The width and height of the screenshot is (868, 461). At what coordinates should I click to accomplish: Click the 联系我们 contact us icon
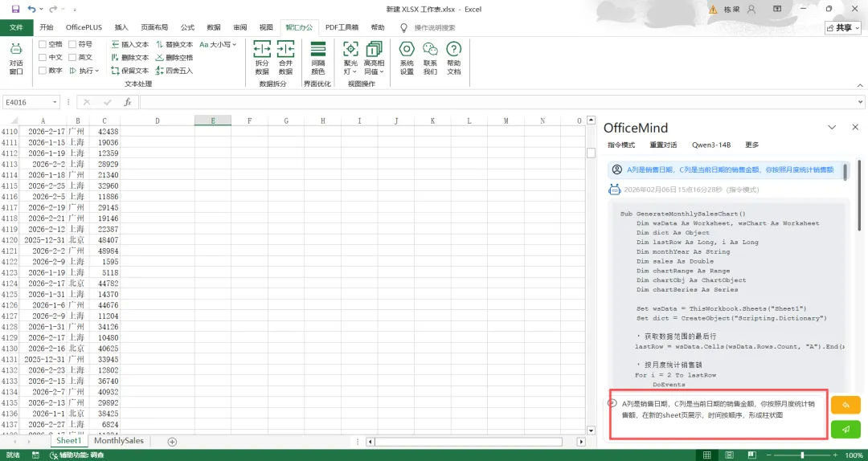[430, 58]
